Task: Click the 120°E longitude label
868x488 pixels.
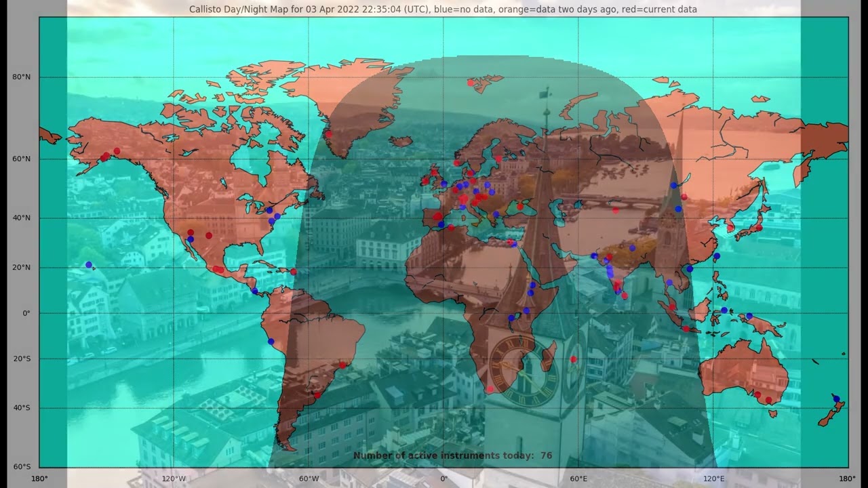Action: [713, 479]
